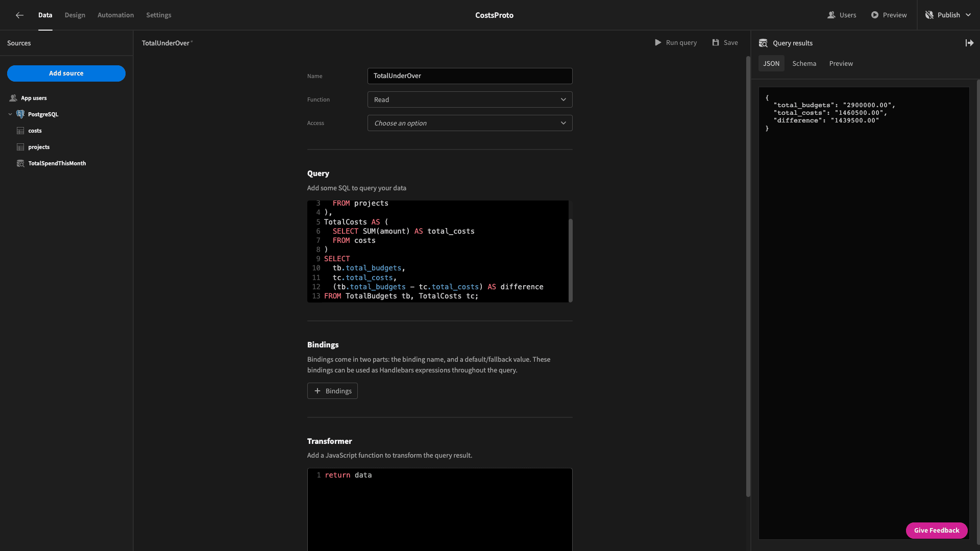Select the costs table row

tap(66, 131)
